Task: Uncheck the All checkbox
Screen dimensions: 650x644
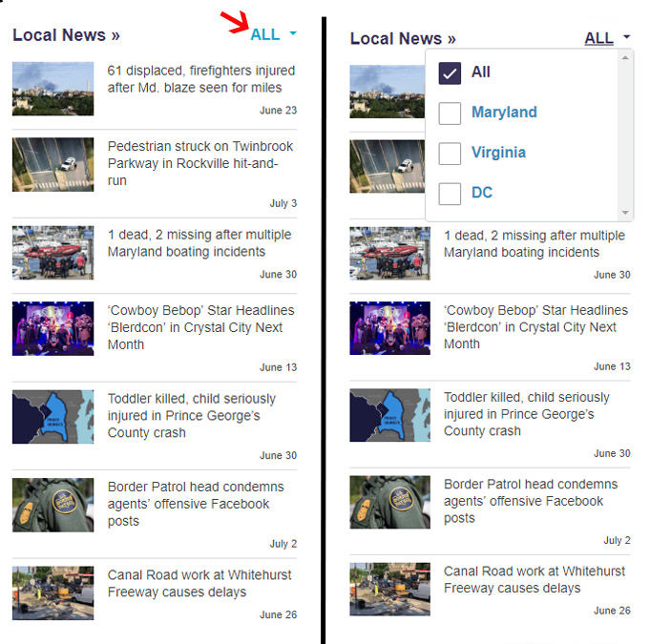Action: [450, 73]
